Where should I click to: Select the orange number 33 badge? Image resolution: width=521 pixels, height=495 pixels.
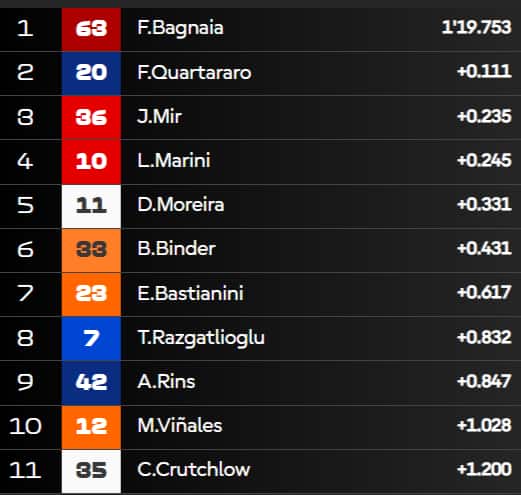coord(91,250)
